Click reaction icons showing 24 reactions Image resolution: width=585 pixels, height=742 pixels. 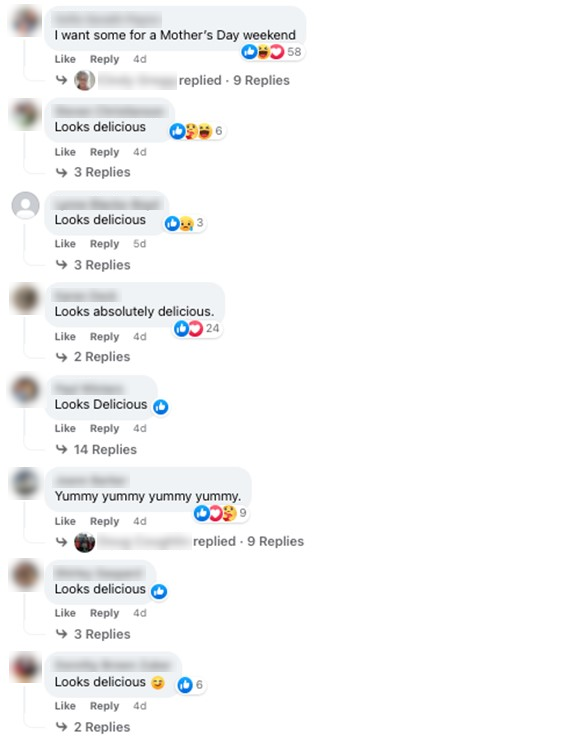[197, 328]
